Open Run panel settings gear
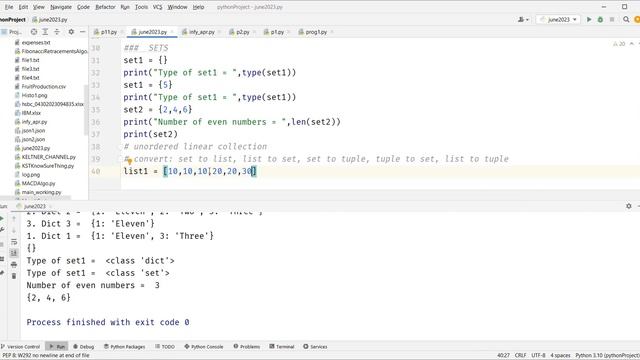The height and width of the screenshot is (360, 640). [x=629, y=206]
